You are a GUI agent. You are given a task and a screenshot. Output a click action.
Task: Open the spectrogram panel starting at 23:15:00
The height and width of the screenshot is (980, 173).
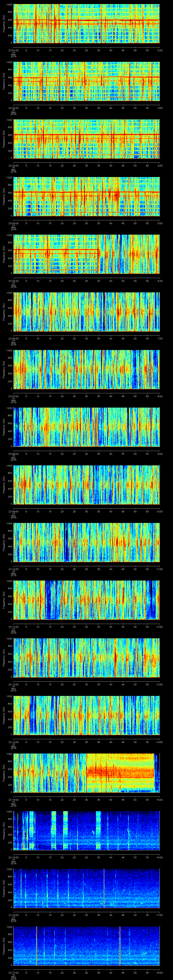click(87, 831)
